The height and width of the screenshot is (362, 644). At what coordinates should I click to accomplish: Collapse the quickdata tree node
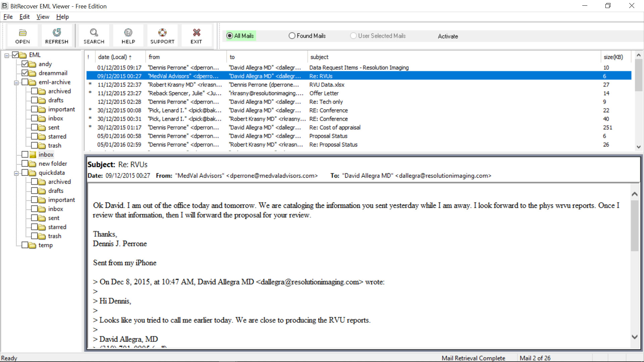point(16,173)
